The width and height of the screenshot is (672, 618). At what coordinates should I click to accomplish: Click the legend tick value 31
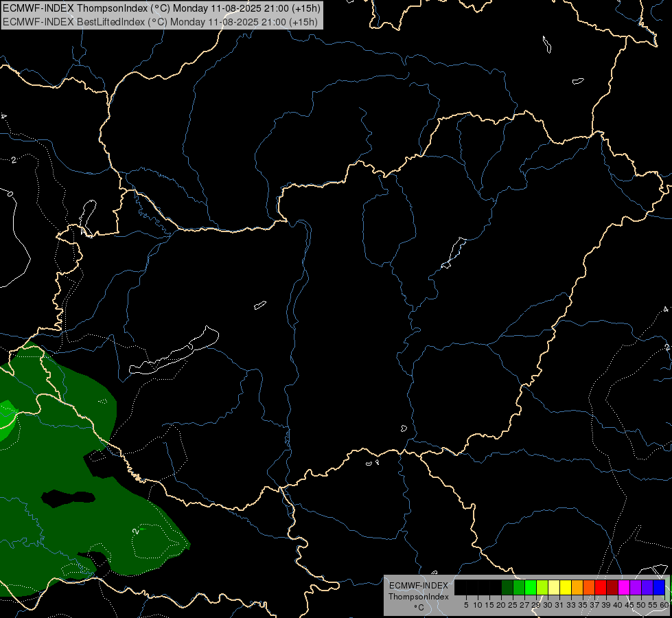(559, 605)
